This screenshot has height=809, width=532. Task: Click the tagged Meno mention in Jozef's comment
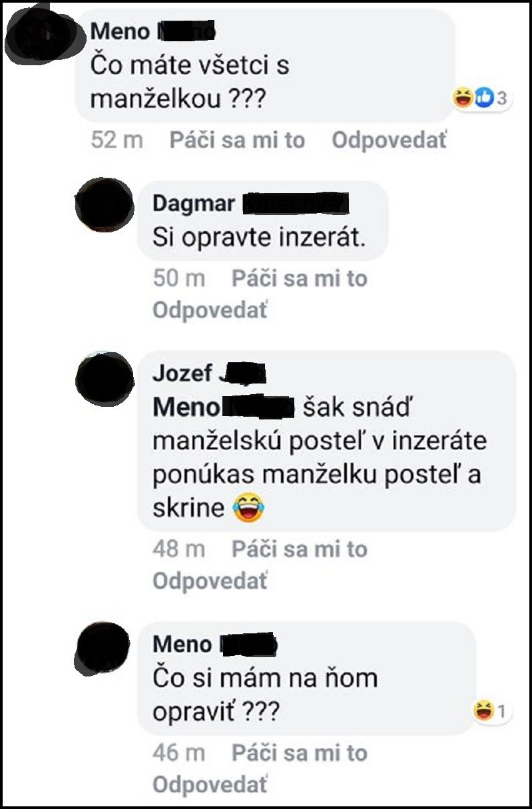pos(223,407)
